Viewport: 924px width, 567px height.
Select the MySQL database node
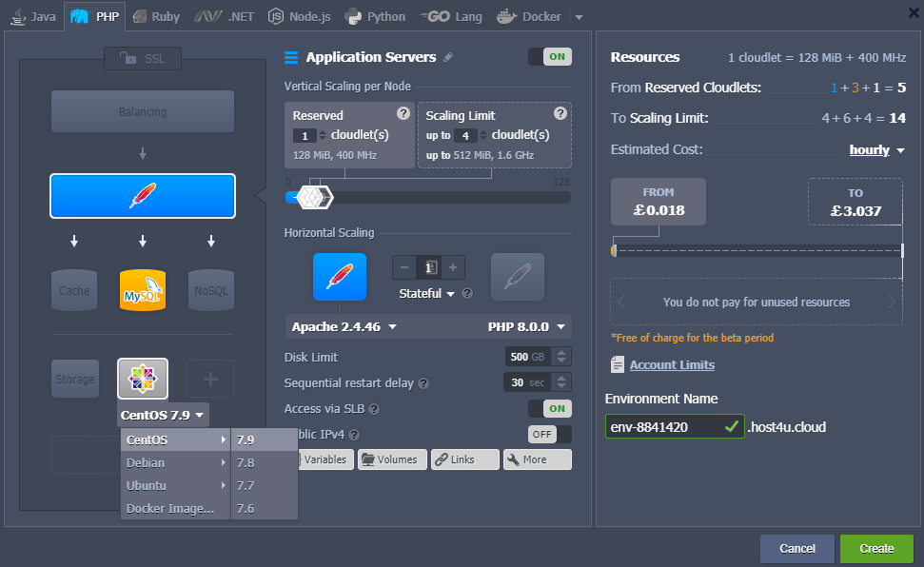pyautogui.click(x=143, y=290)
